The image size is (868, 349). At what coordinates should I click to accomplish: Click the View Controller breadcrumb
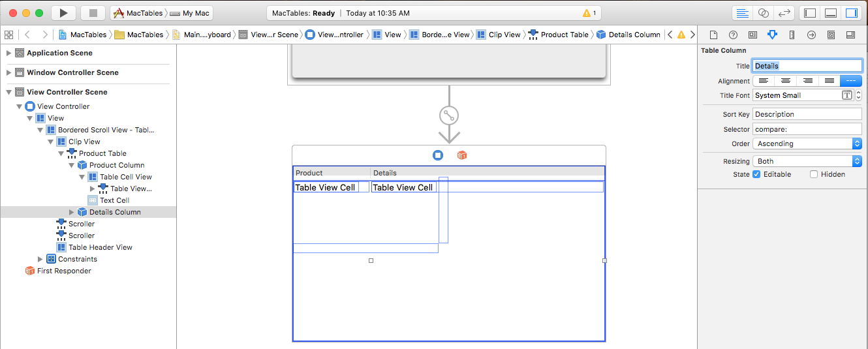coord(334,35)
